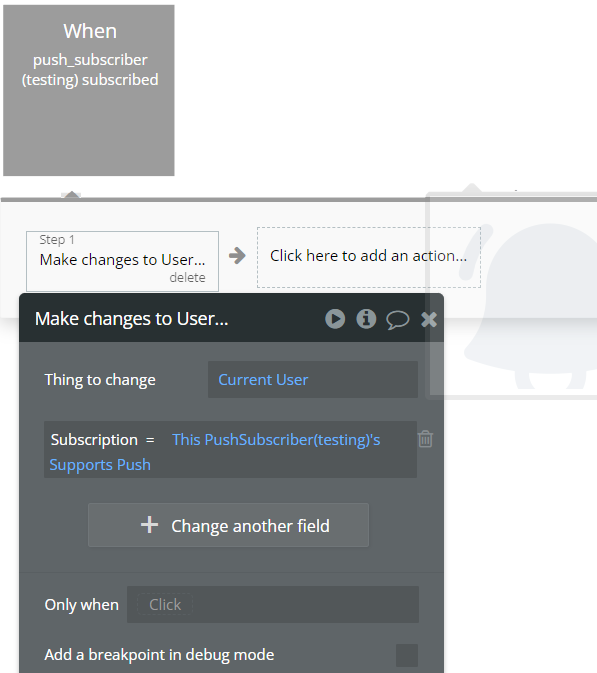The image size is (597, 673).
Task: Collapse the workflow using the small arrow under the event
Action: (x=71, y=194)
